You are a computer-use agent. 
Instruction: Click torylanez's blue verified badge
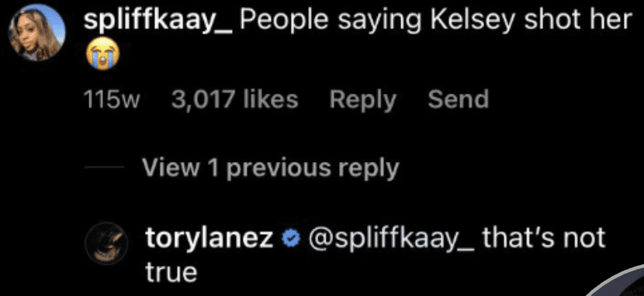tap(289, 238)
